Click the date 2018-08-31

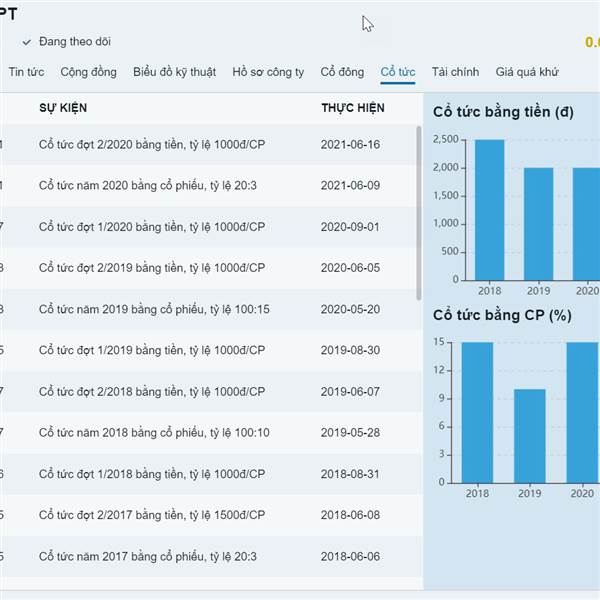click(x=350, y=474)
